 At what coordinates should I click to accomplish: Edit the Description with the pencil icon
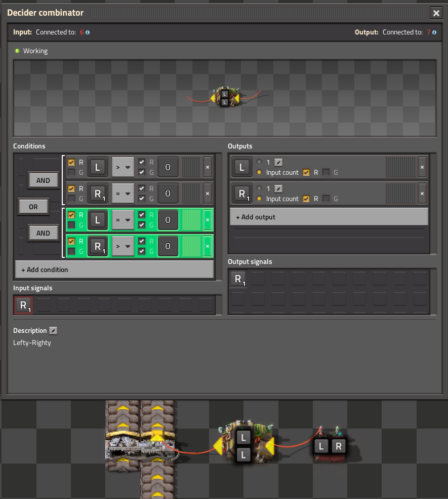(x=53, y=331)
